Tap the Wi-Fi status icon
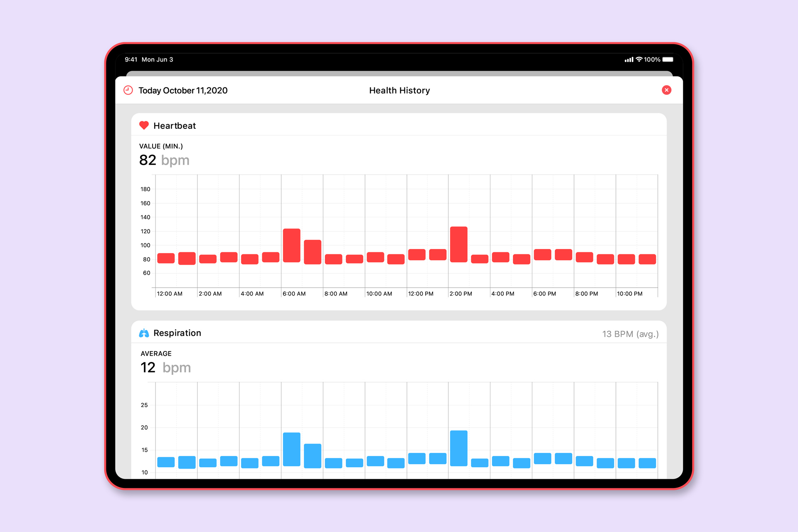798x532 pixels. pos(639,59)
